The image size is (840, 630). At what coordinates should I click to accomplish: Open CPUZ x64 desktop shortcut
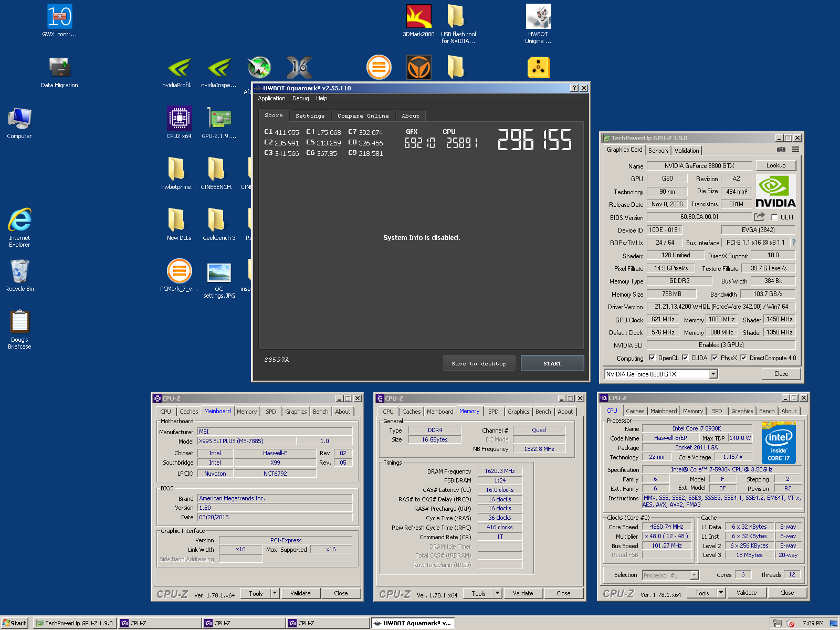(179, 122)
